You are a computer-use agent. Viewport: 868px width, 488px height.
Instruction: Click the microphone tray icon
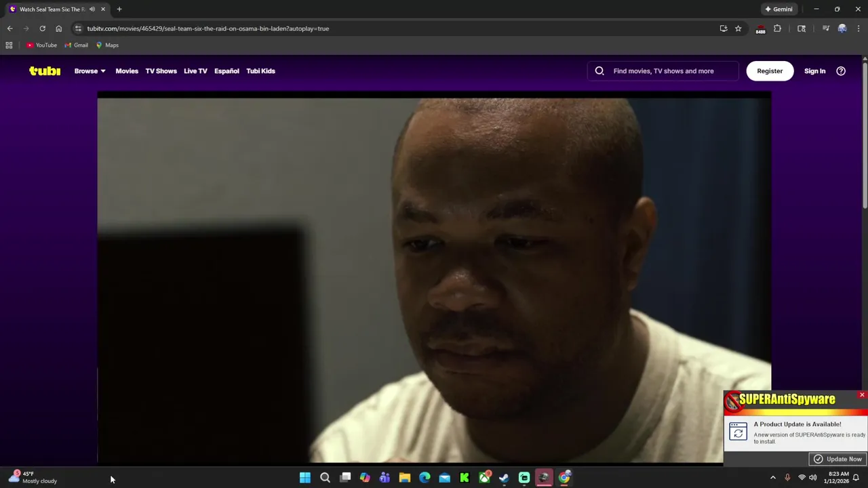[x=787, y=478]
